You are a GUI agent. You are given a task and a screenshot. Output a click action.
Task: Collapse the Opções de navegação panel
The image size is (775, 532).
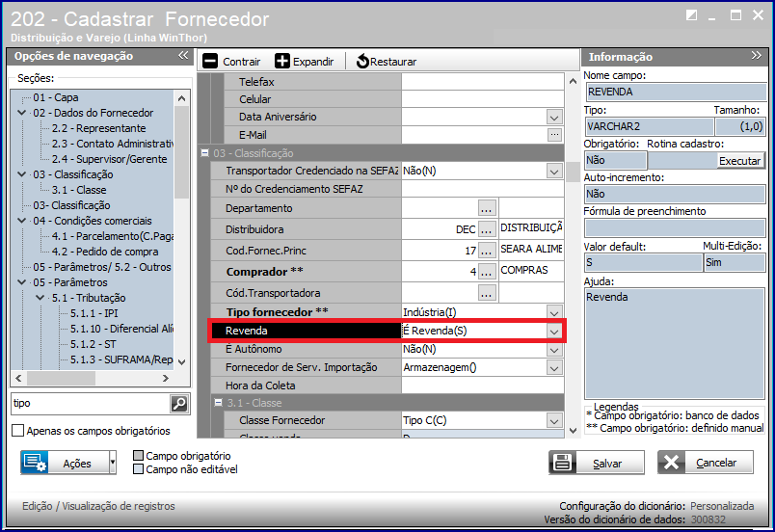183,55
